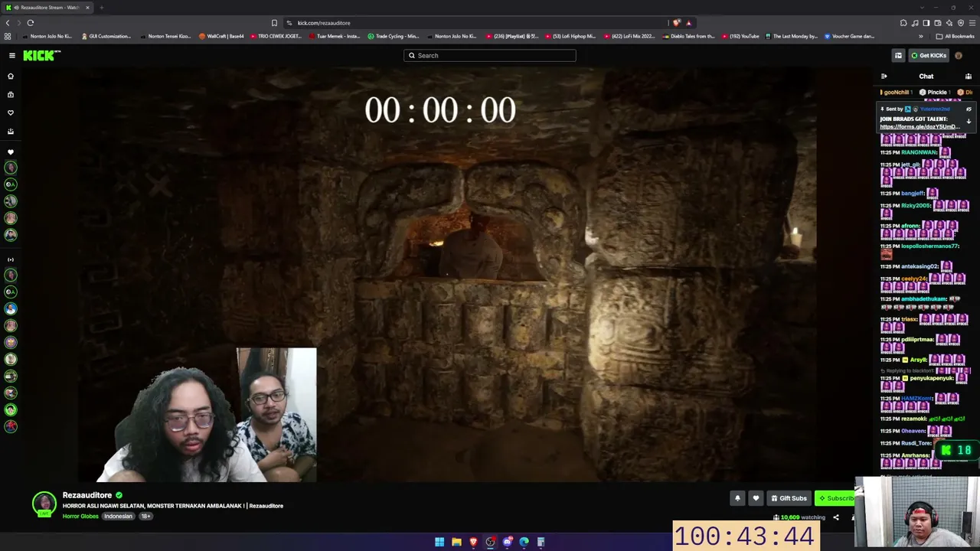Viewport: 980px width, 551px height.
Task: Open the Kick shop icon beside Get KICKs
Action: [x=898, y=55]
